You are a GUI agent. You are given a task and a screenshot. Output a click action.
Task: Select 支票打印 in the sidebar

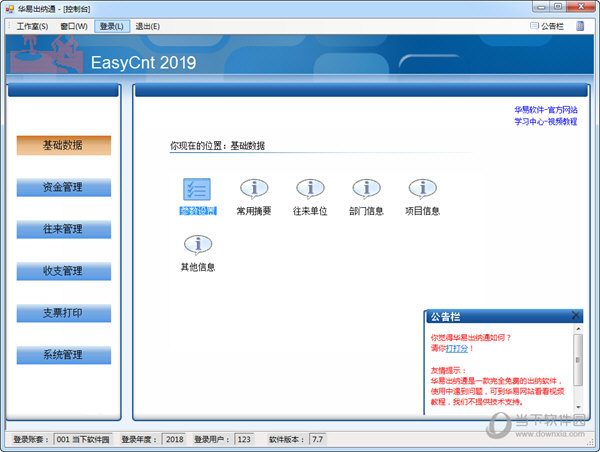point(63,313)
